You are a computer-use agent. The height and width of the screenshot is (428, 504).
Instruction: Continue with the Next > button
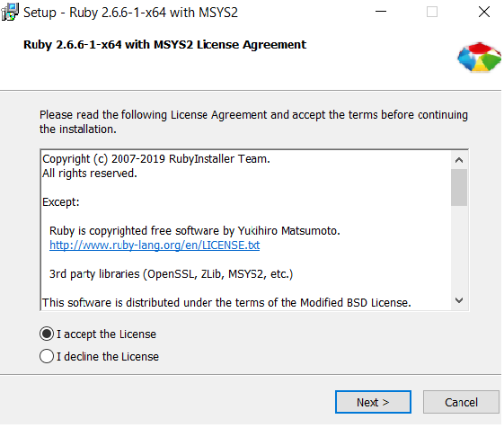[373, 402]
